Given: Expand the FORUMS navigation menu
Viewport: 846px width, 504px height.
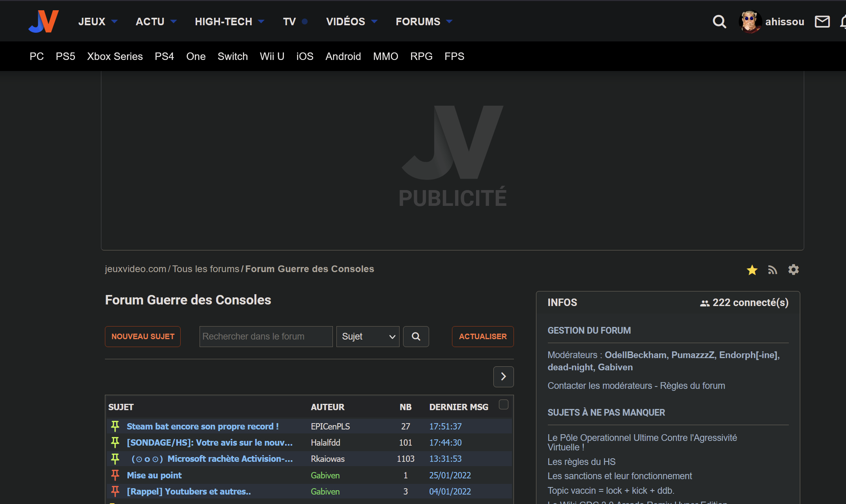Looking at the screenshot, I should click(424, 22).
